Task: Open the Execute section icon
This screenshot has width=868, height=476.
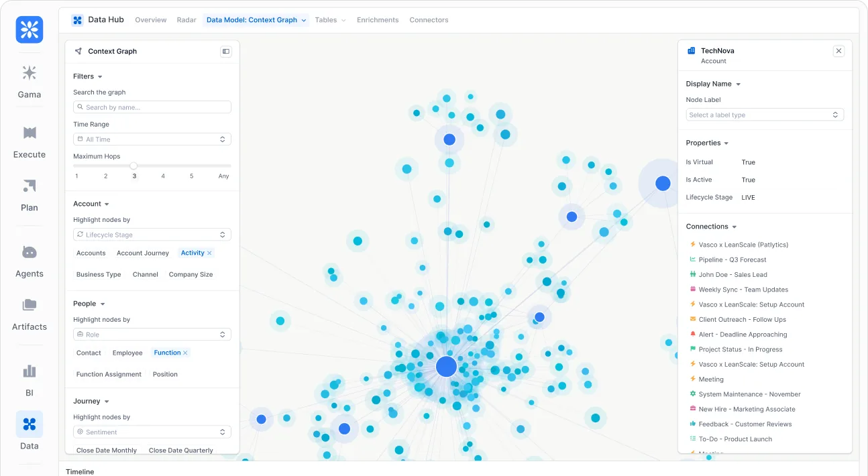Action: click(x=30, y=133)
